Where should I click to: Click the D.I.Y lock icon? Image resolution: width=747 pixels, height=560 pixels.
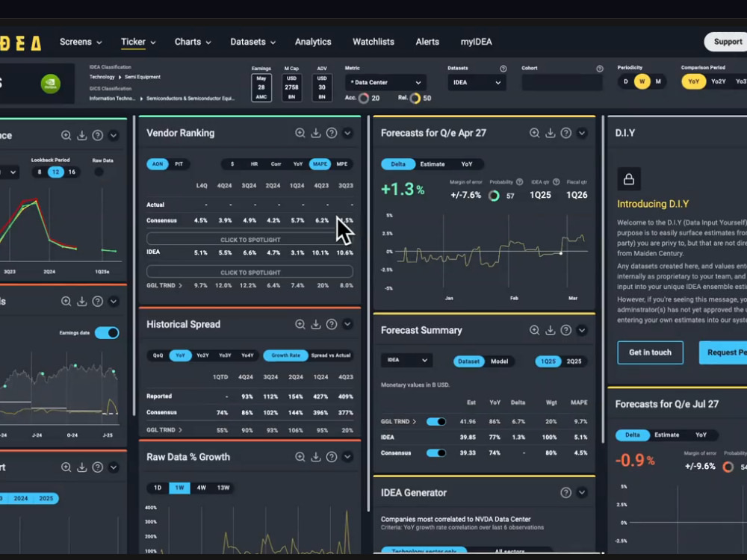(629, 179)
